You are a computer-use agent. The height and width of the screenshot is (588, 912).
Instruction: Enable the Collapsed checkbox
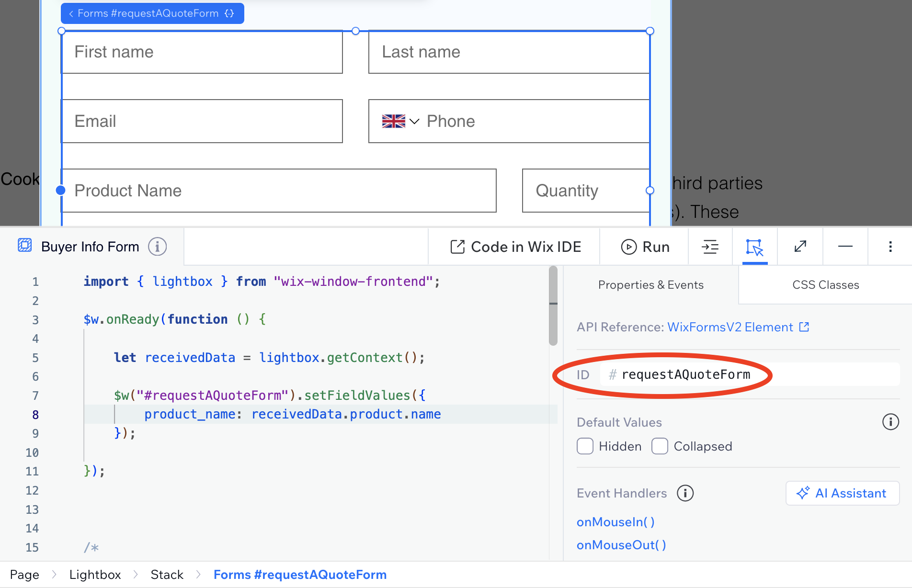coord(660,446)
